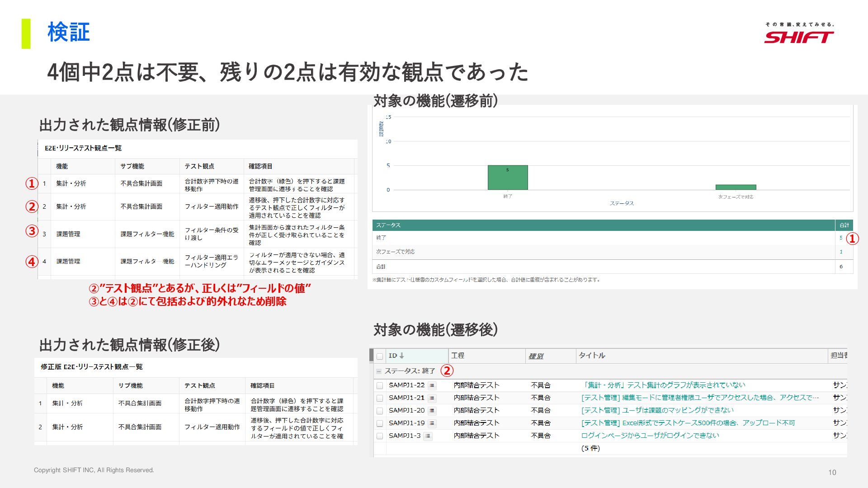Open the menu icon next to SAMPJ1-22
The height and width of the screenshot is (488, 868).
[432, 385]
